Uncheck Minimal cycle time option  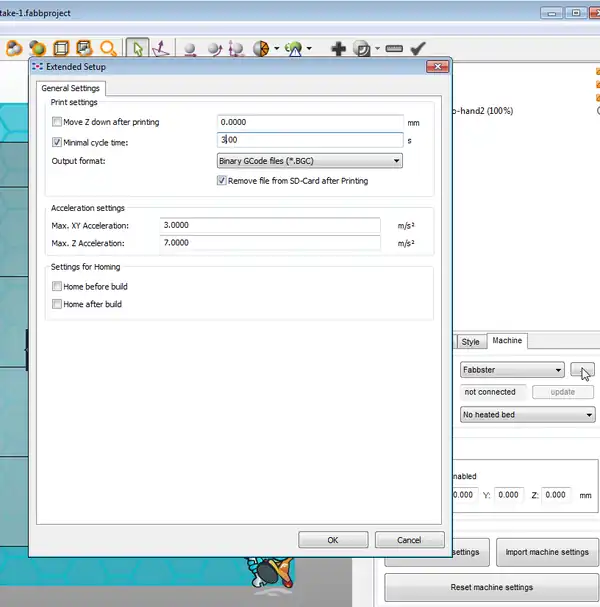[x=57, y=142]
